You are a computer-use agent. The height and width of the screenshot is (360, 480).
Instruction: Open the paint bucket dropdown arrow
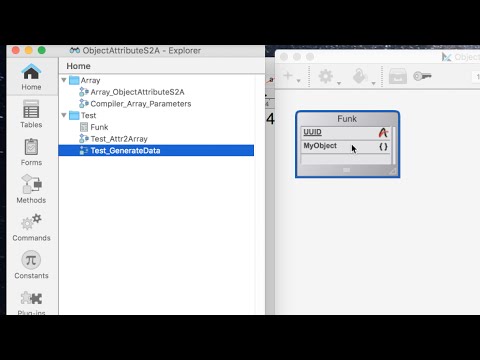(x=374, y=83)
